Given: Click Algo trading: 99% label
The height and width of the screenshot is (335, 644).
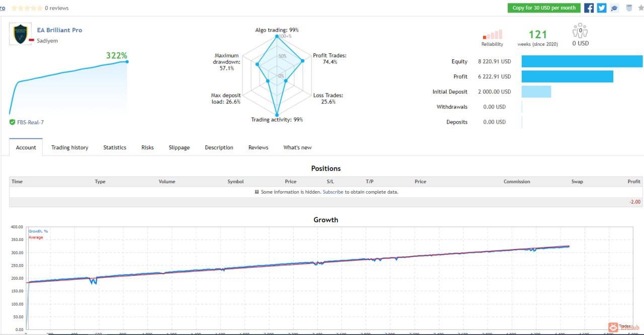Looking at the screenshot, I should pos(277,30).
